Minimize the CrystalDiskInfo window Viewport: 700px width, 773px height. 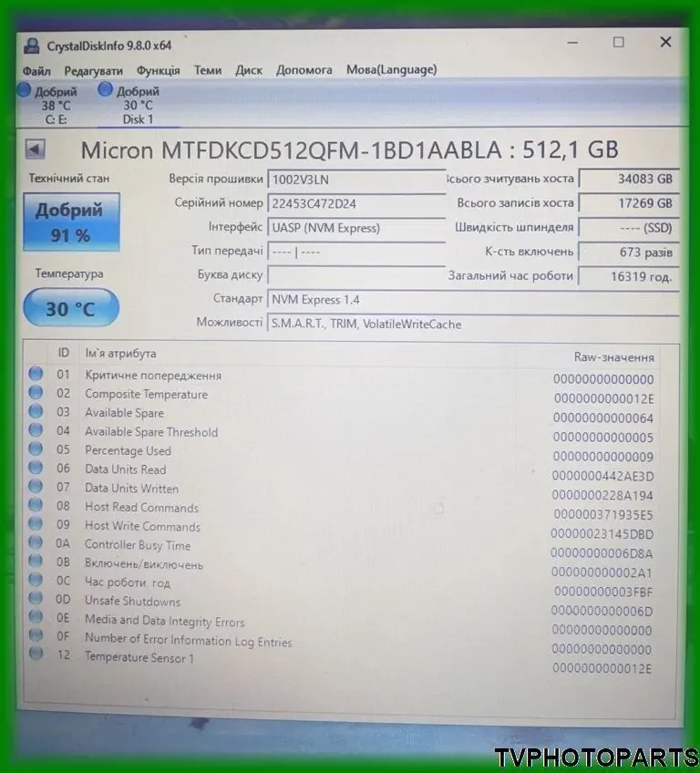[572, 43]
